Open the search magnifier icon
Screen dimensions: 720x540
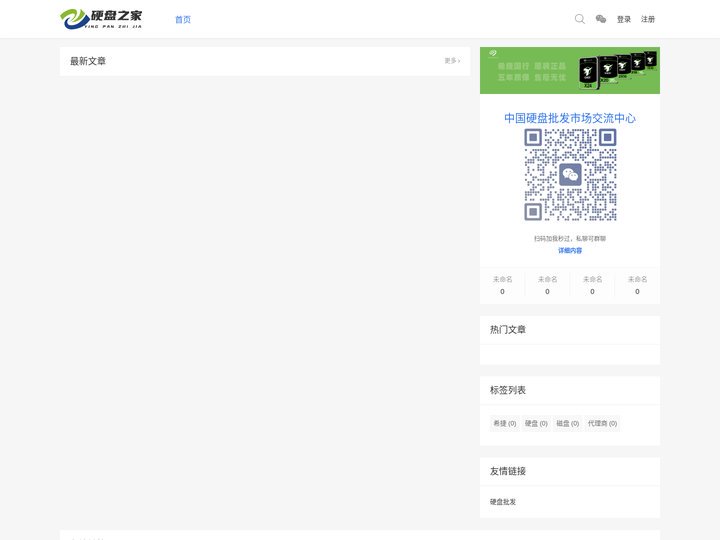[x=579, y=19]
